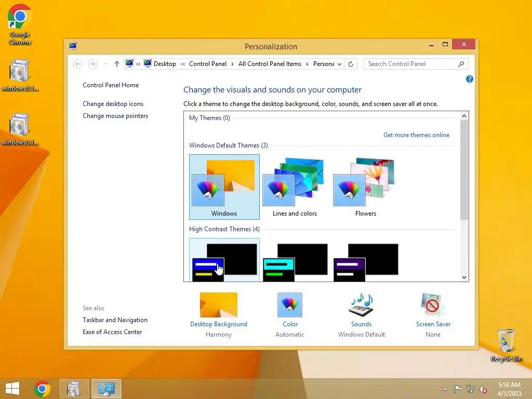Open Change desktop icons link
Image resolution: width=532 pixels, height=399 pixels.
[x=113, y=104]
